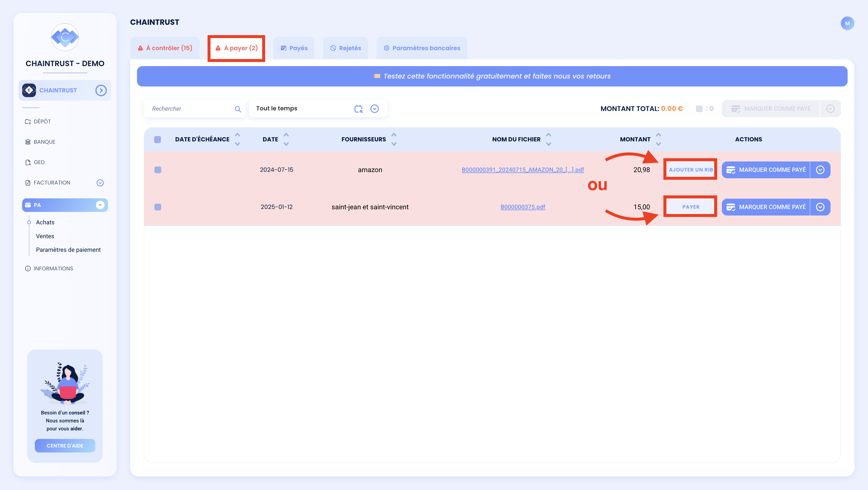Open Paramètres de paiement under PA

tap(68, 250)
